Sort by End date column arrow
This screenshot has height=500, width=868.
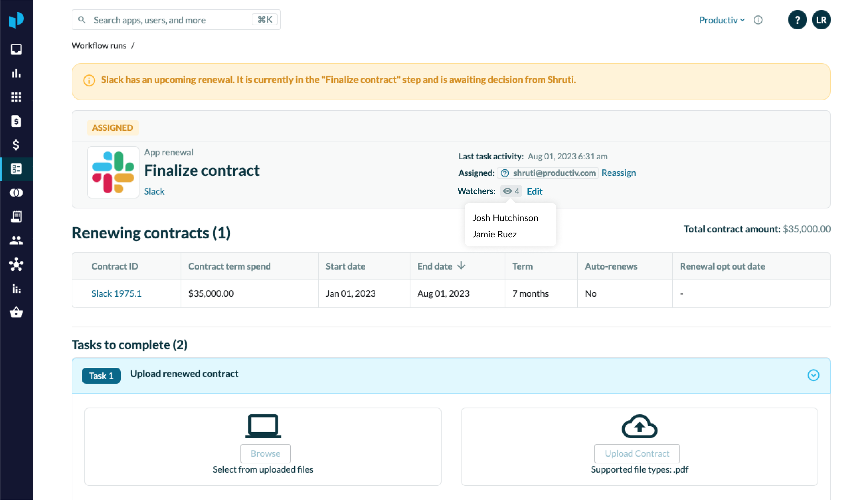[x=461, y=266]
